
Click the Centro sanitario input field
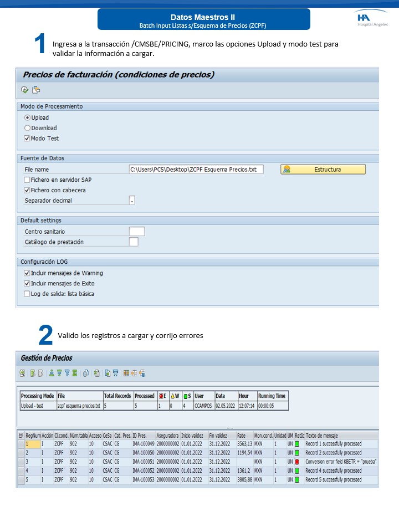[136, 232]
